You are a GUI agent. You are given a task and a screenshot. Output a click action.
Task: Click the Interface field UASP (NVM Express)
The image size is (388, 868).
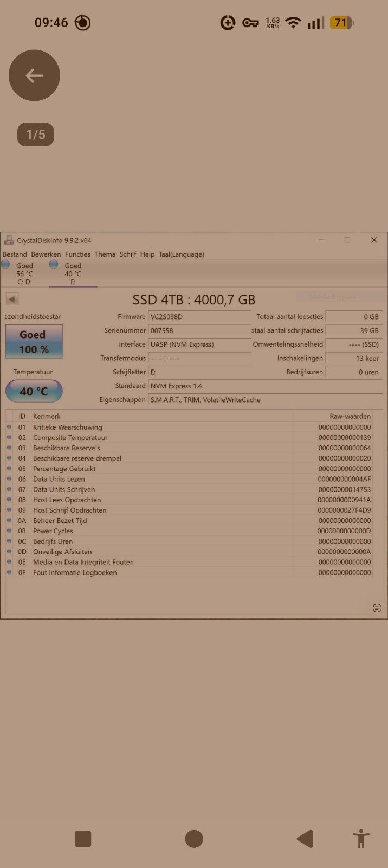[199, 344]
